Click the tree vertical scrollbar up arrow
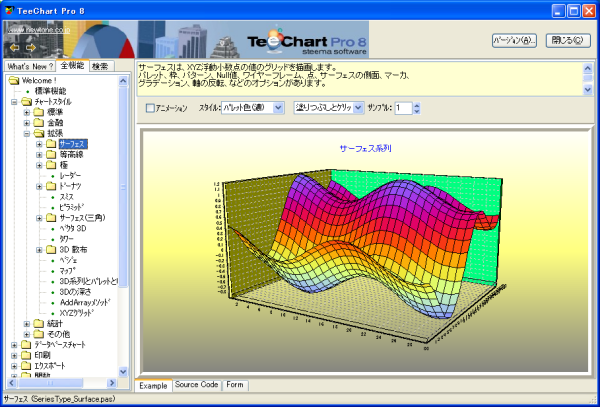The height and width of the screenshot is (407, 600). click(x=123, y=81)
